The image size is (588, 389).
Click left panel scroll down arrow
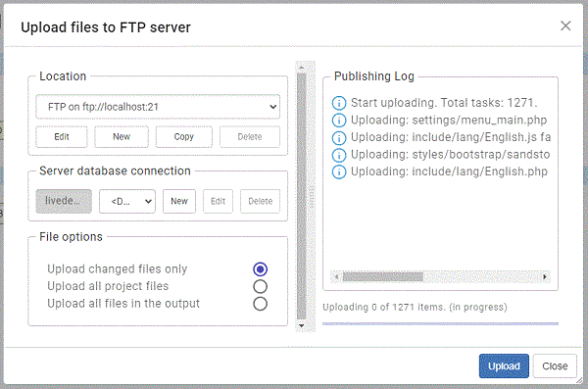[302, 325]
